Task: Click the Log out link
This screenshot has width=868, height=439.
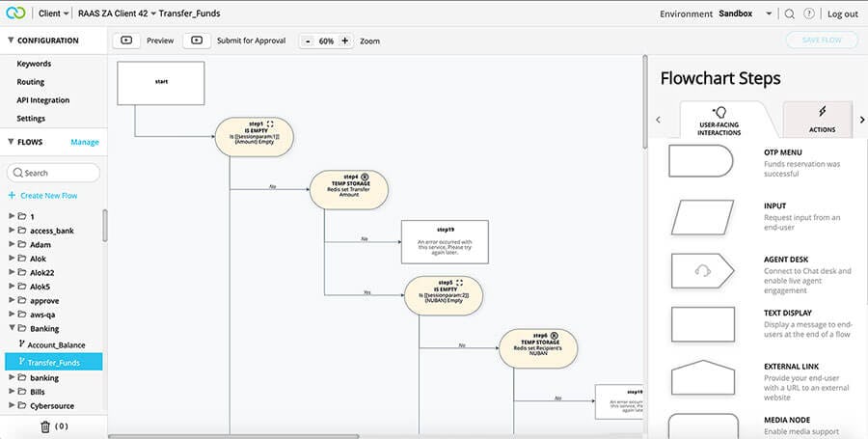Action: (x=843, y=14)
